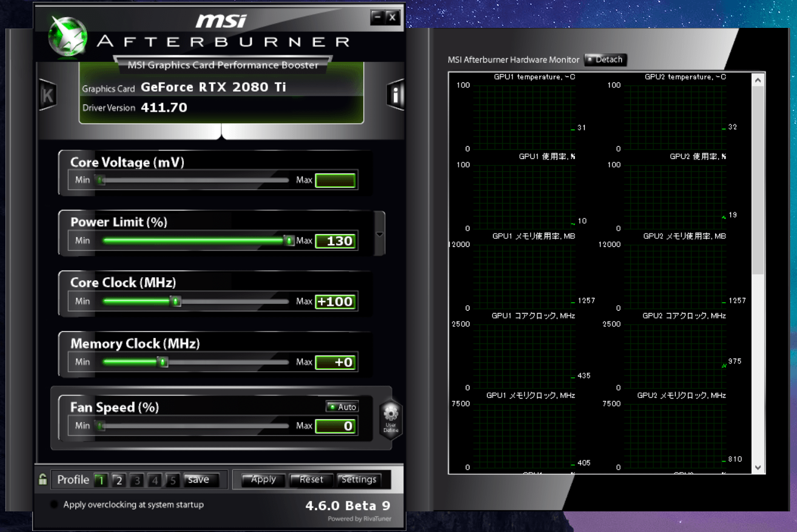
Task: Click the driver version '411.70' text
Action: 164,107
